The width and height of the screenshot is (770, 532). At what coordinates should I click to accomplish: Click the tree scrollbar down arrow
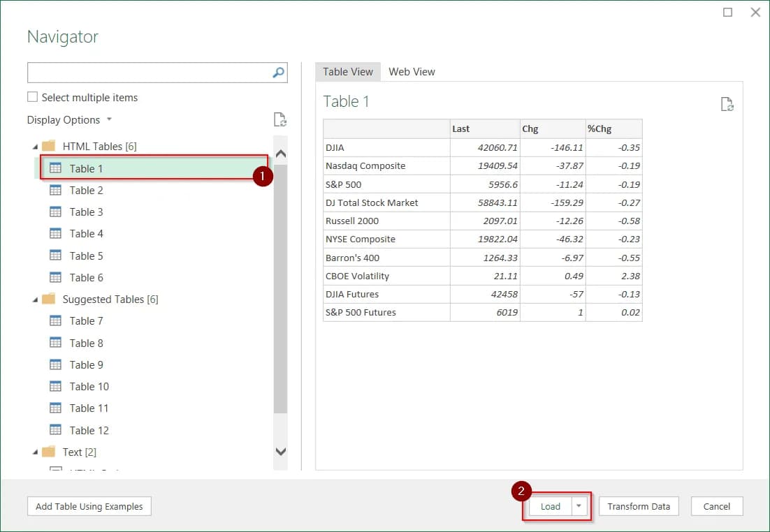[280, 452]
